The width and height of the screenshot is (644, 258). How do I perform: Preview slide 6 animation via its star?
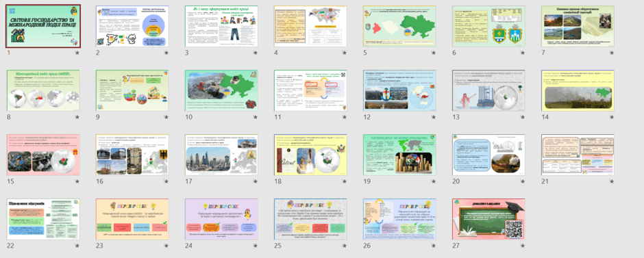pos(523,53)
